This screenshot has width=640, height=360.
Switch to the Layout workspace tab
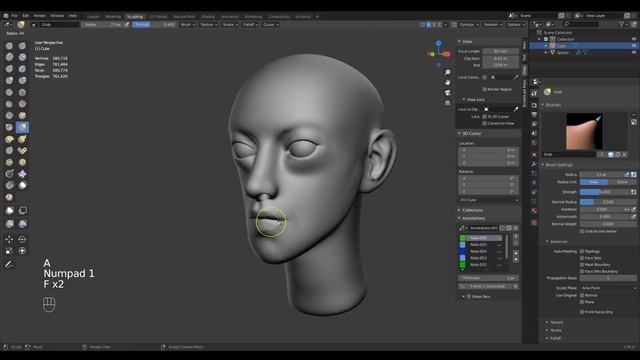tap(93, 17)
